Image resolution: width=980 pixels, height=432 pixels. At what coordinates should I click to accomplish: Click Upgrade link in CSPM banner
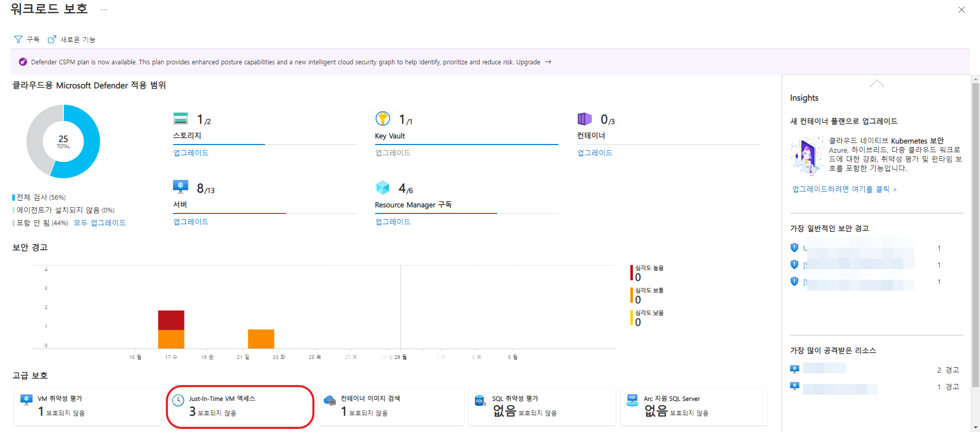(528, 62)
